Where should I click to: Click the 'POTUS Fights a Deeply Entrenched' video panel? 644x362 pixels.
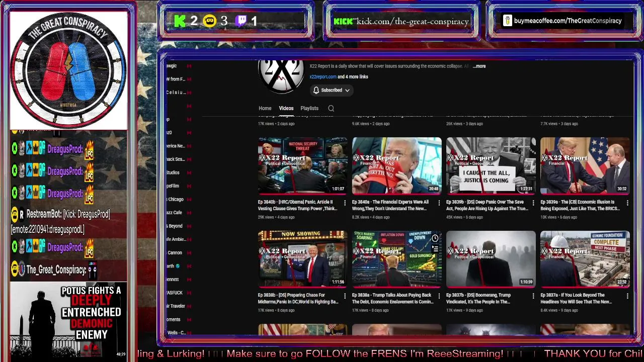coord(68,320)
